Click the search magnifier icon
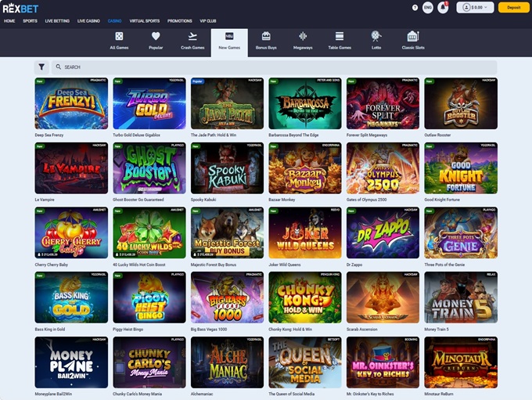 click(59, 67)
